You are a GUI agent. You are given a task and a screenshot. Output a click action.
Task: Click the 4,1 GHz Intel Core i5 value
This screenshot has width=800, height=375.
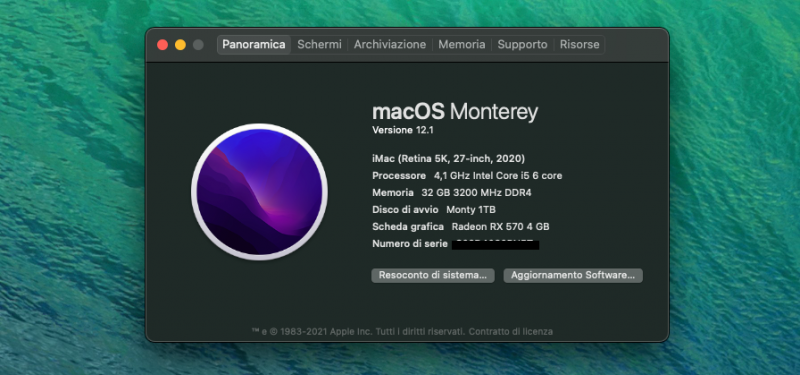click(x=498, y=176)
